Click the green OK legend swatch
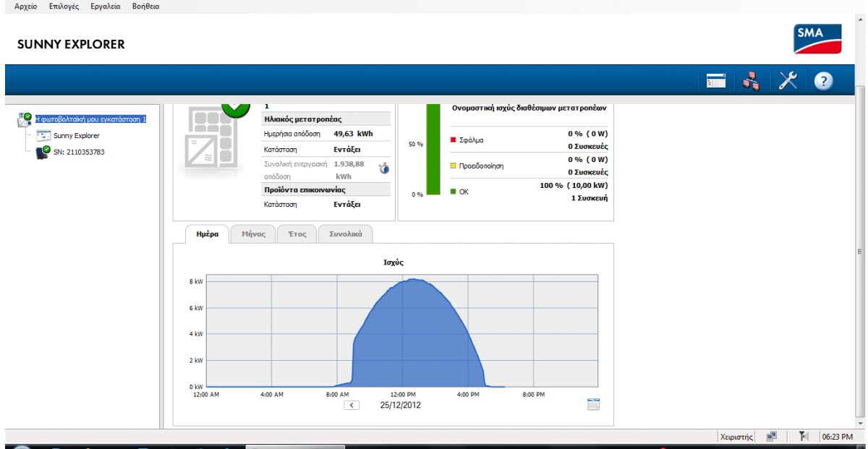This screenshot has width=868, height=449. click(x=454, y=192)
